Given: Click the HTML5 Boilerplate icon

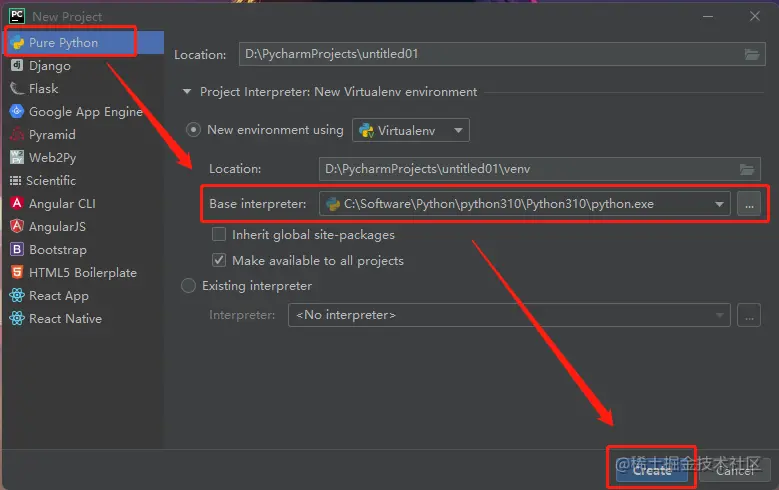Looking at the screenshot, I should (17, 272).
